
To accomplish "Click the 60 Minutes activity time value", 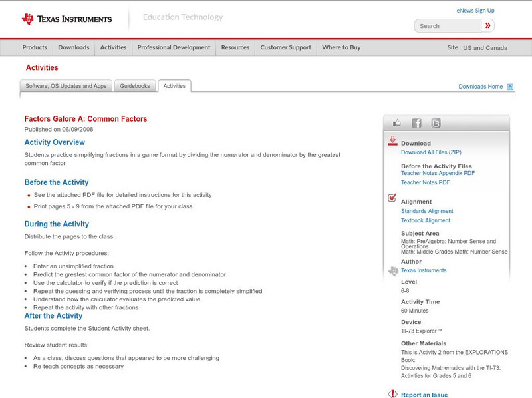I will pos(414,311).
